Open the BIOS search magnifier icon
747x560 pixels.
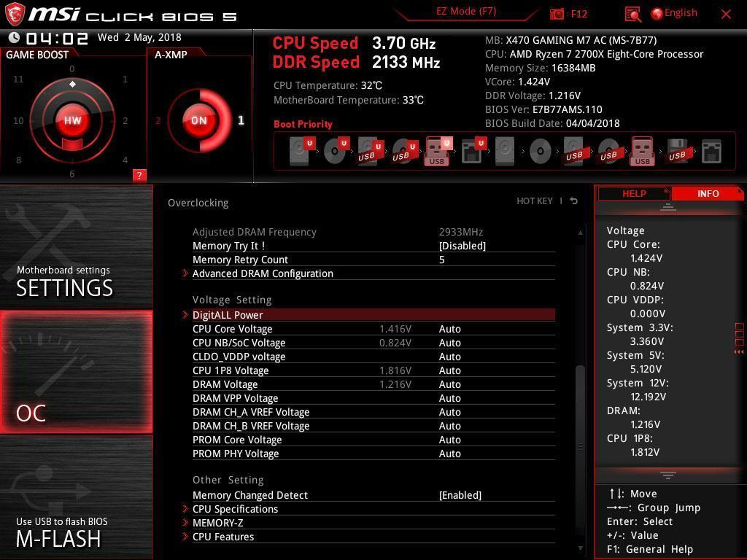point(632,15)
